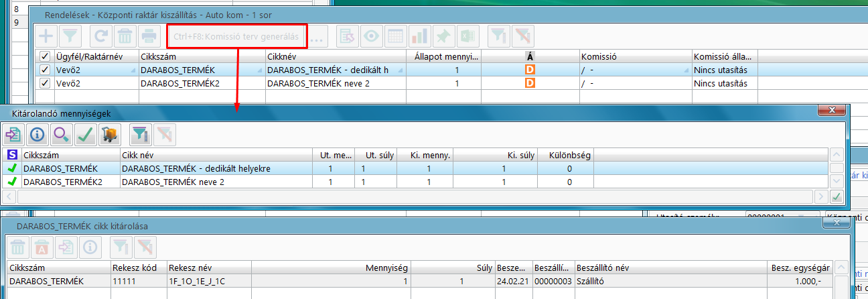Click the pushpin icon in Rendelések toolbar

click(x=443, y=36)
